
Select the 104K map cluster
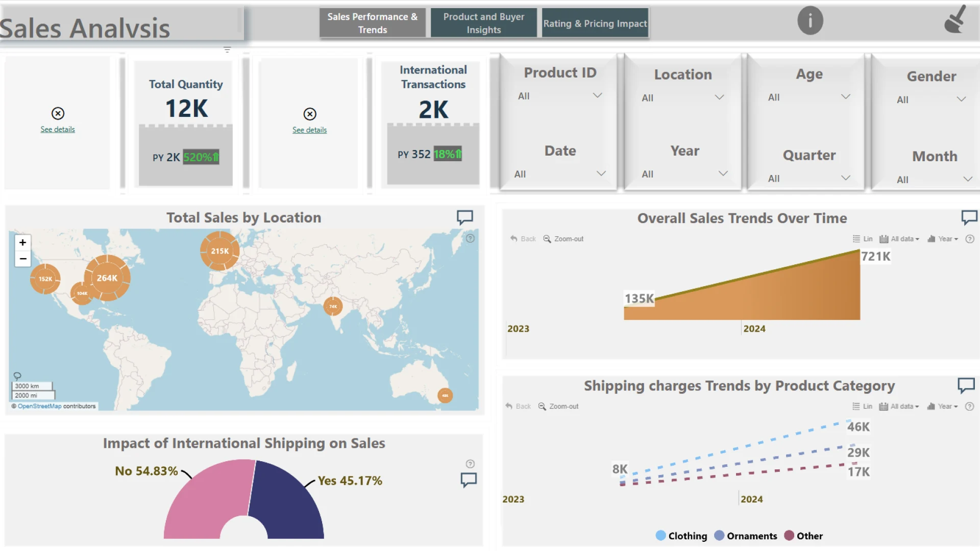(x=82, y=293)
